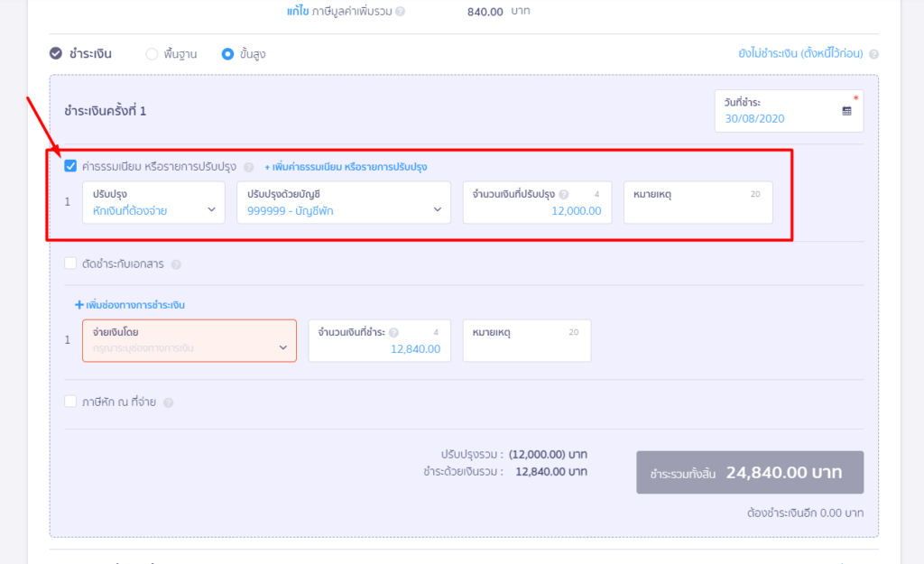This screenshot has width=924, height=564.
Task: Enable ตัดชำระกับเอกสาร checkbox
Action: (70, 263)
